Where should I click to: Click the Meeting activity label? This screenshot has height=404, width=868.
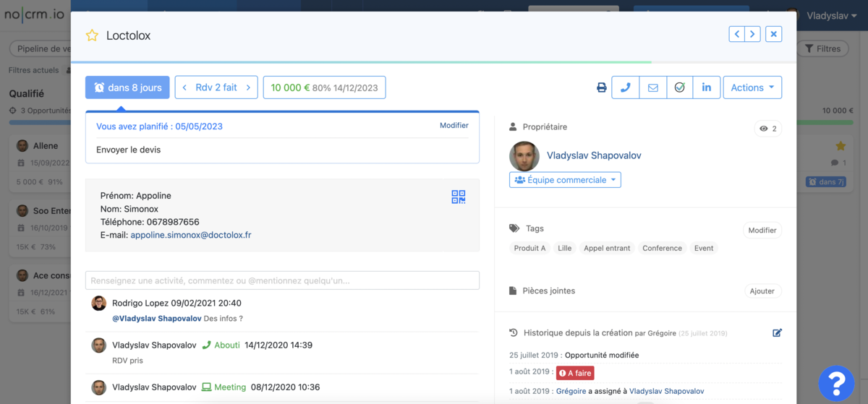pyautogui.click(x=224, y=387)
